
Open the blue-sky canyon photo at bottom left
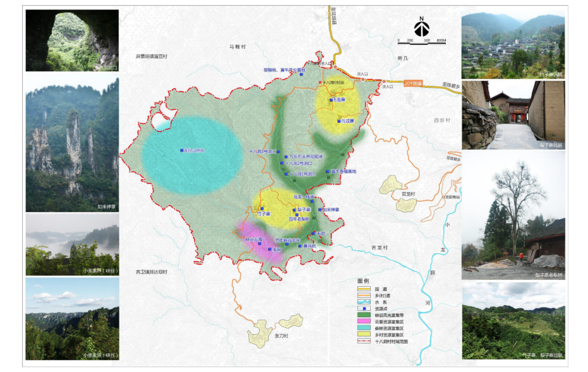pyautogui.click(x=72, y=319)
